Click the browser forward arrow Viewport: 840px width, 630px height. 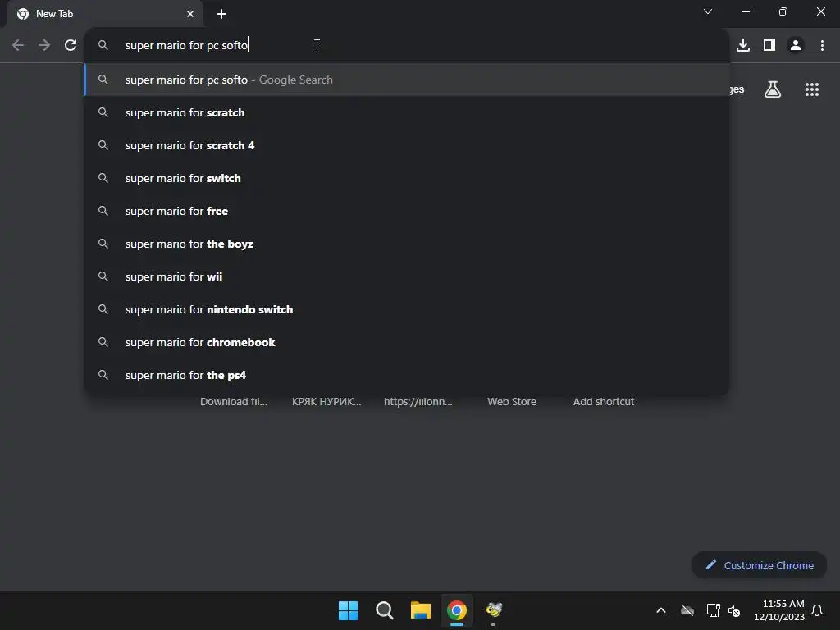pos(44,46)
